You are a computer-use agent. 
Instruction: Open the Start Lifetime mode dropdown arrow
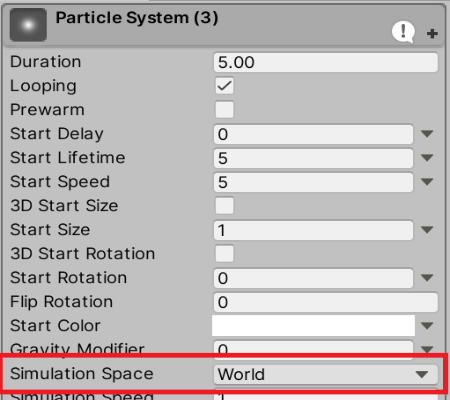427,158
